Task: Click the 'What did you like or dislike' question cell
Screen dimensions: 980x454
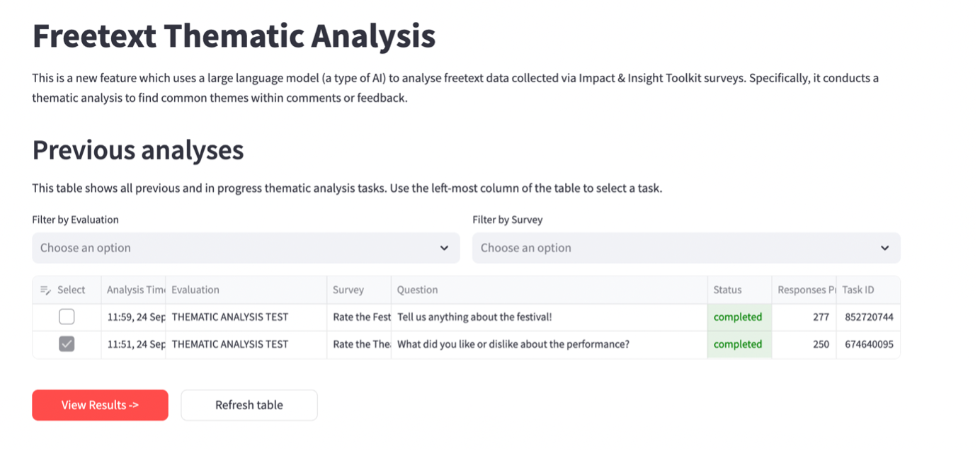Action: pos(513,344)
